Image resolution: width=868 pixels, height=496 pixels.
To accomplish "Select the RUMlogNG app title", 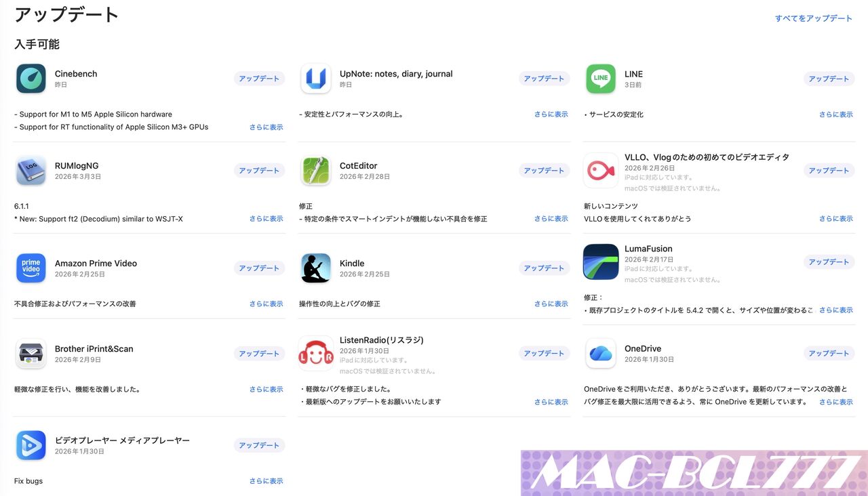I will click(x=77, y=166).
